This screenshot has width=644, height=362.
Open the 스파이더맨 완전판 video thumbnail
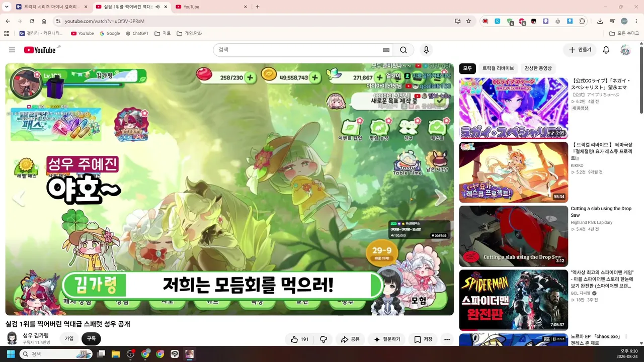tap(514, 300)
